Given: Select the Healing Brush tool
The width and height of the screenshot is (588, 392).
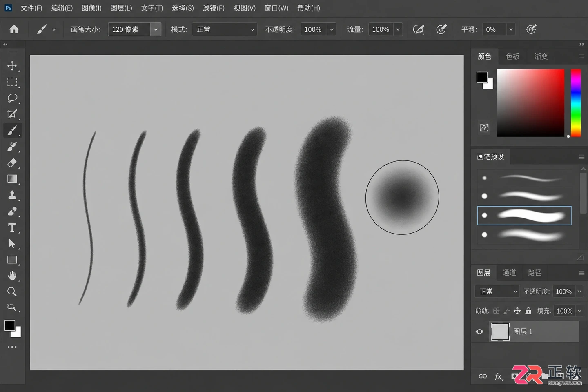Looking at the screenshot, I should tap(12, 212).
